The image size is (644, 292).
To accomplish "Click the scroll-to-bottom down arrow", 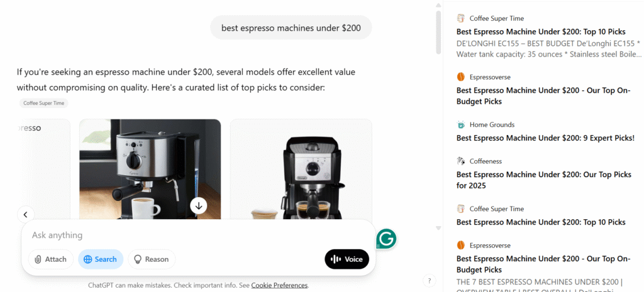I will (x=199, y=205).
